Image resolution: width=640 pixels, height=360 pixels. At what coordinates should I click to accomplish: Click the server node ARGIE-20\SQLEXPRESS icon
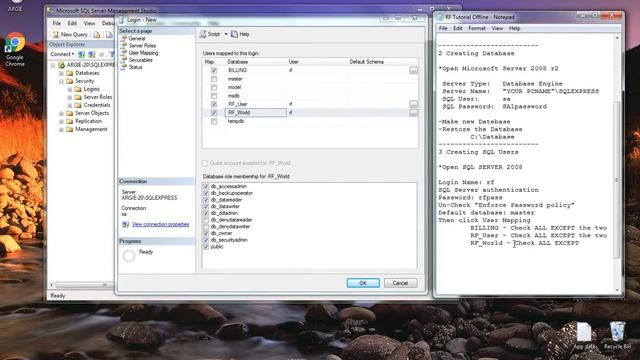click(61, 65)
